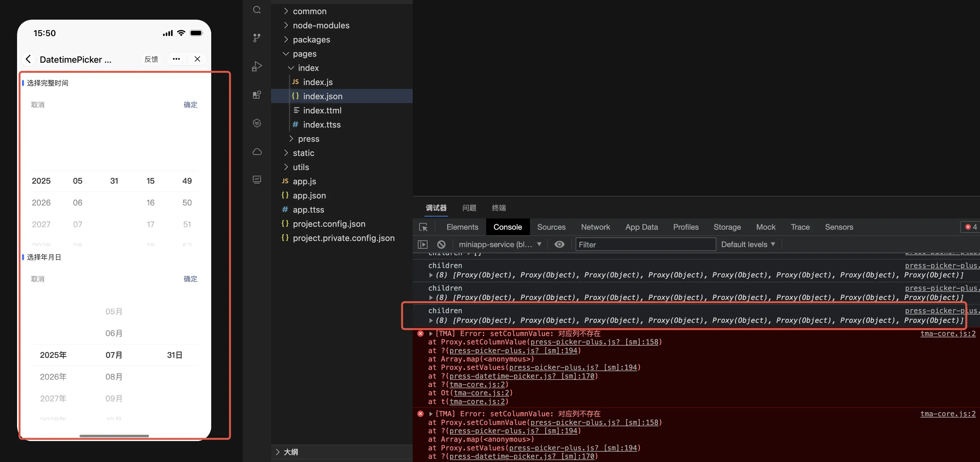Viewport: 980px width, 462px height.
Task: Toggle the console sidebar panel icon
Action: tap(422, 244)
